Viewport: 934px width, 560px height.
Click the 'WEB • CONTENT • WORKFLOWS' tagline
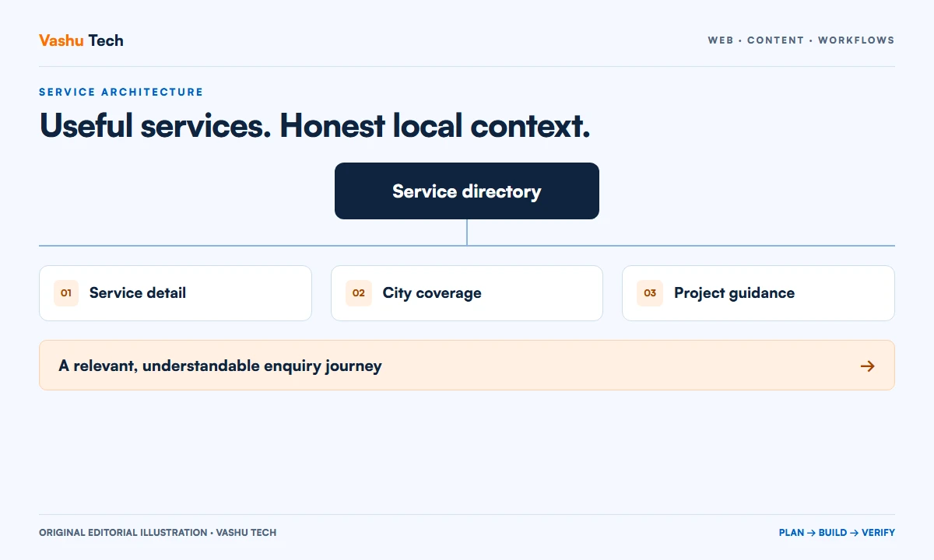coord(801,40)
